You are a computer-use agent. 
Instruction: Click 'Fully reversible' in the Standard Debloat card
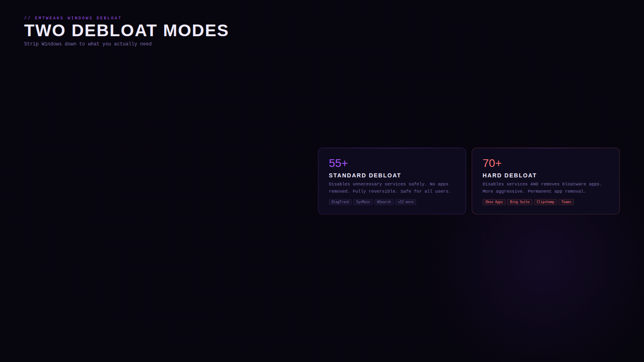pos(374,191)
